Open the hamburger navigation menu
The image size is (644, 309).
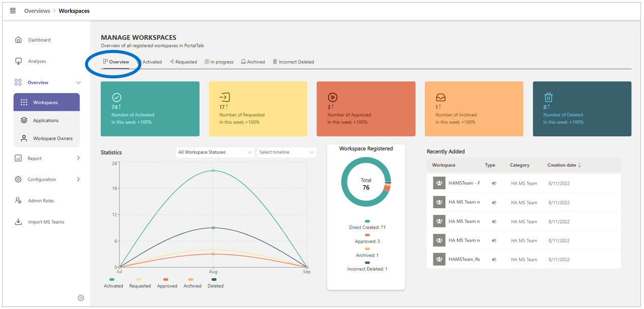13,11
